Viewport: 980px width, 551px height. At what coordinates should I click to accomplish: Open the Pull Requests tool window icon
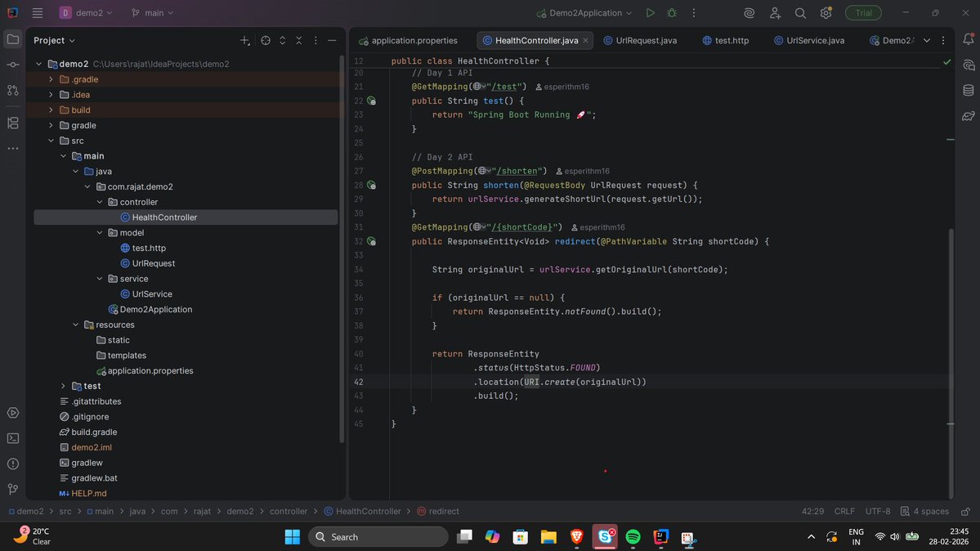click(x=12, y=90)
